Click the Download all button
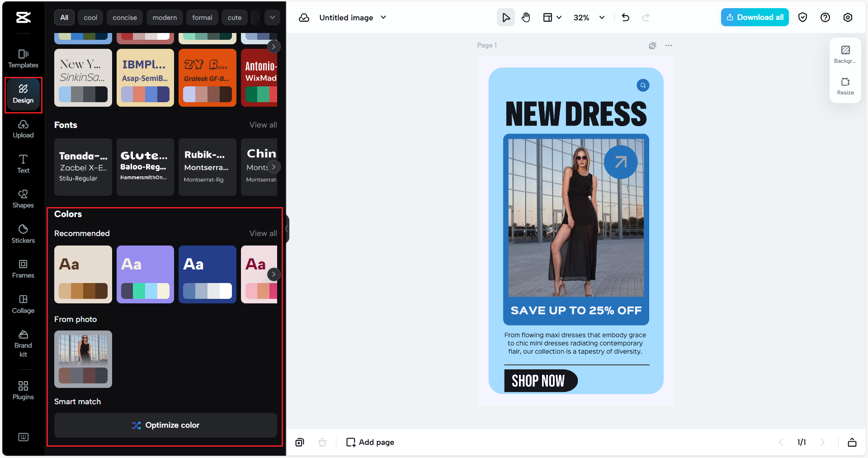This screenshot has width=868, height=458. coord(754,17)
